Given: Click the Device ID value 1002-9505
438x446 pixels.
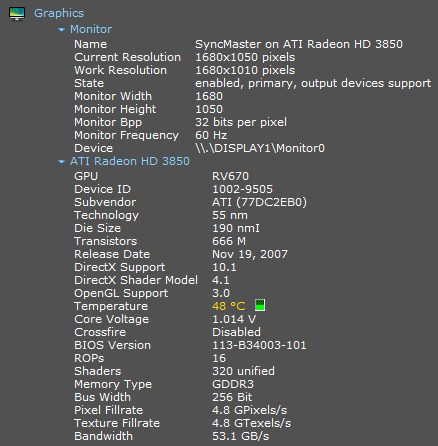Looking at the screenshot, I should 242,189.
